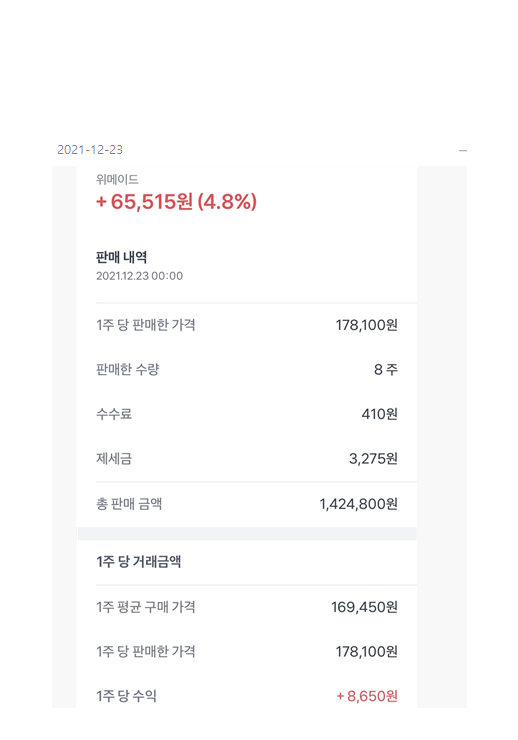The width and height of the screenshot is (518, 740).
Task: Click the 2021-12-23 date header
Action: tap(90, 150)
